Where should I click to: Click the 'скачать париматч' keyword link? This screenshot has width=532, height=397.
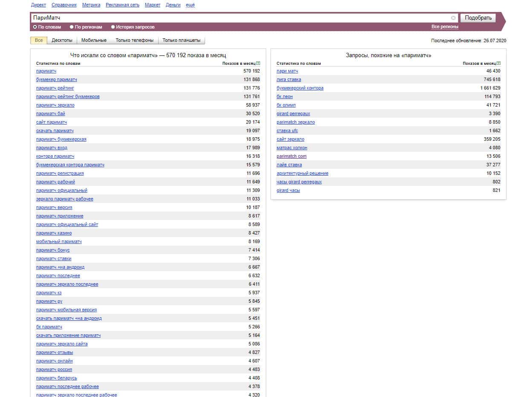[x=55, y=130]
